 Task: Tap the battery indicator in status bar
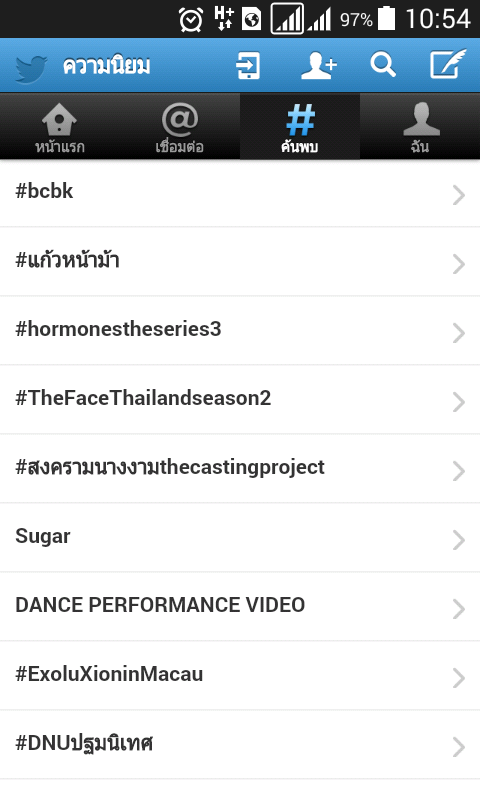click(x=386, y=18)
